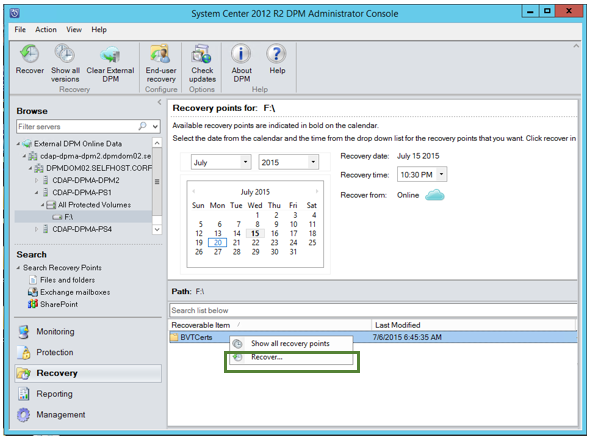Select F:\ volume in server tree

(x=69, y=217)
